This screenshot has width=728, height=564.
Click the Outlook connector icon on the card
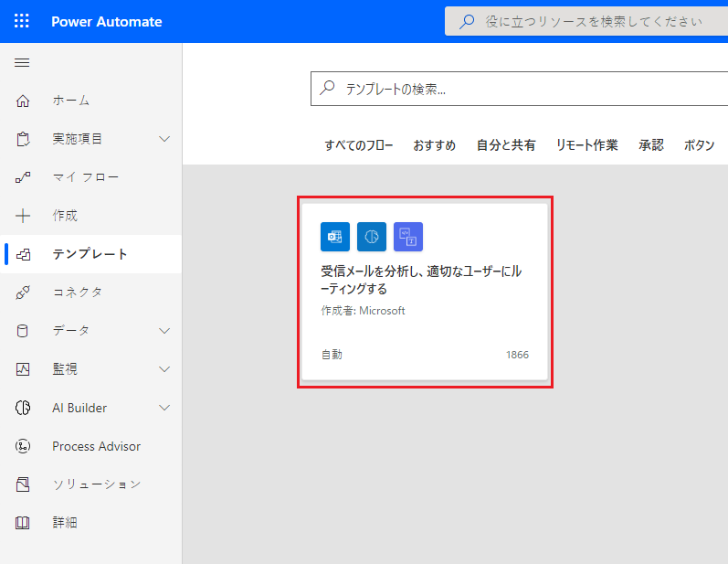click(x=334, y=237)
